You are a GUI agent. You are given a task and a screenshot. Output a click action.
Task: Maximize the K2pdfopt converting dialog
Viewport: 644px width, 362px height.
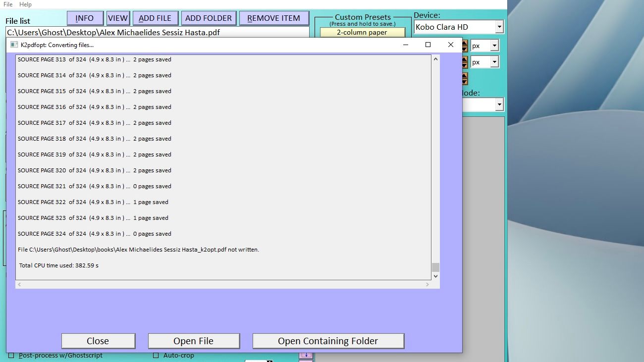point(428,45)
